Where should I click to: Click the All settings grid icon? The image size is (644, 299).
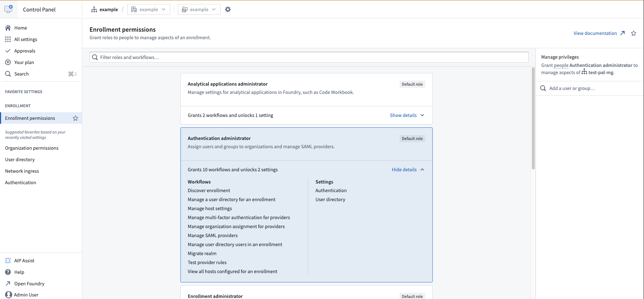[x=8, y=39]
